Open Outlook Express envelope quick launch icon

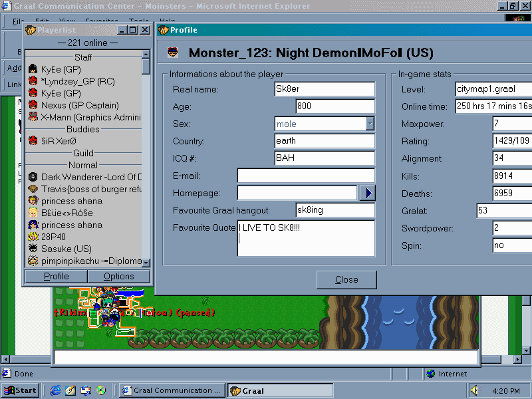point(86,390)
